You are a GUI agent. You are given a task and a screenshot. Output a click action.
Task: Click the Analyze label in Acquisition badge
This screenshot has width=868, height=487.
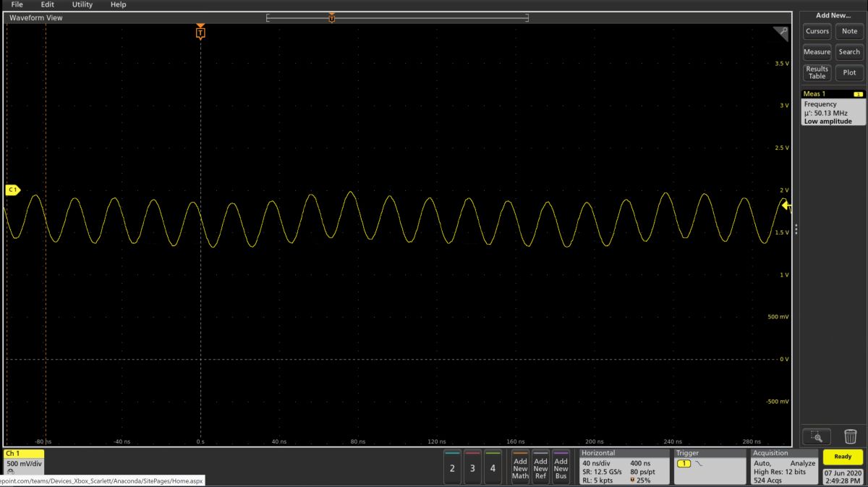(x=802, y=462)
